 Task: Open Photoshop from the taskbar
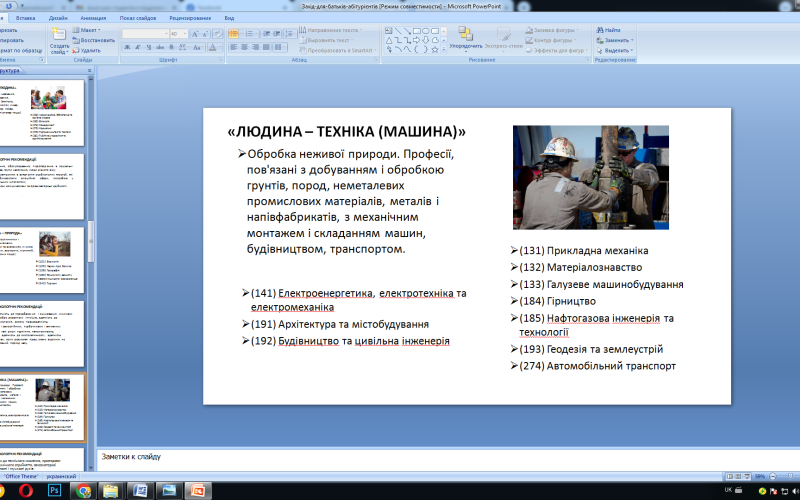pos(54,491)
